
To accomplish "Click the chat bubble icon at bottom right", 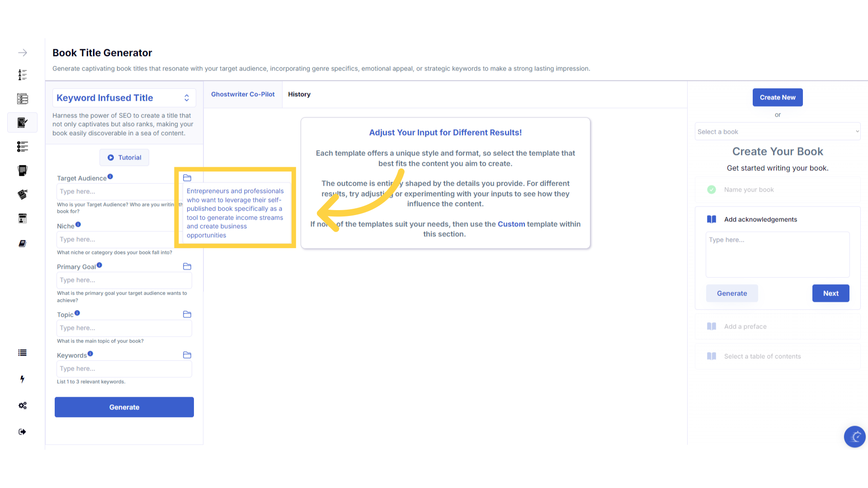I will click(x=854, y=436).
